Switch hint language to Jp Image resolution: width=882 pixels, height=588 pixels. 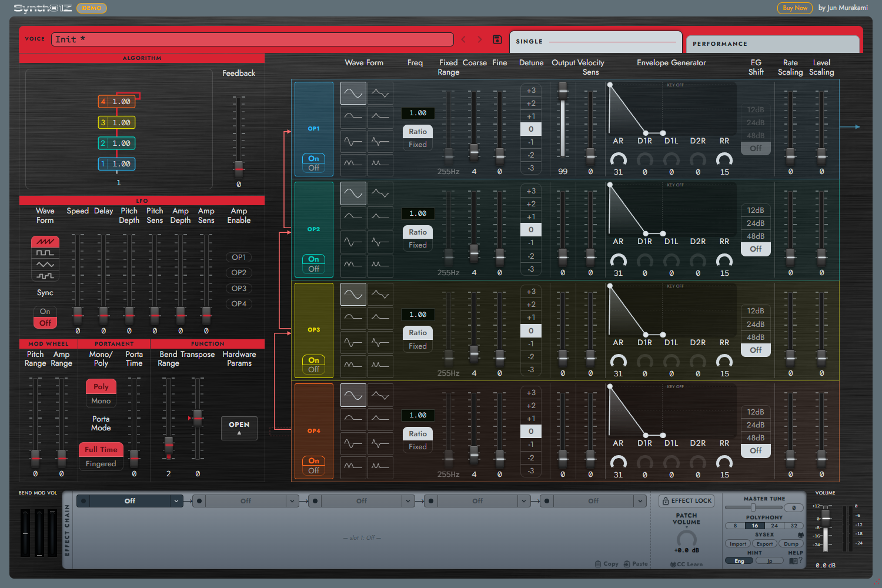(770, 561)
